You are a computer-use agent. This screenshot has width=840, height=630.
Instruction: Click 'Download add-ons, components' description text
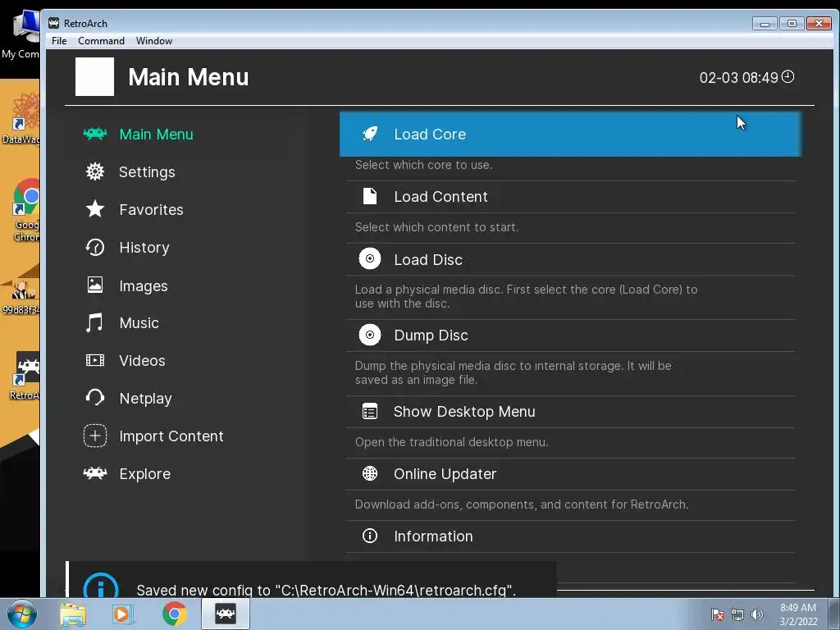coord(522,504)
